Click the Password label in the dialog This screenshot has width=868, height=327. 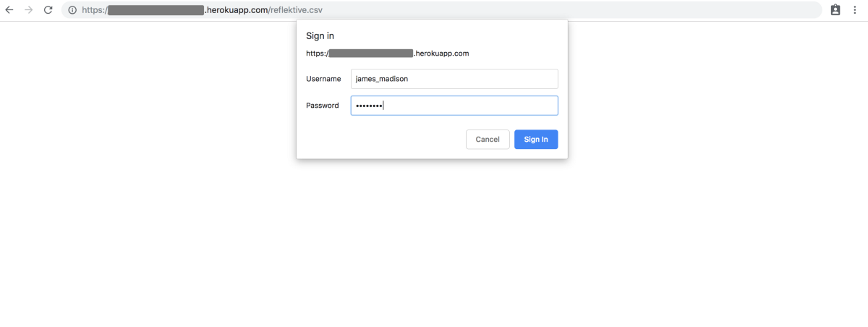tap(323, 106)
